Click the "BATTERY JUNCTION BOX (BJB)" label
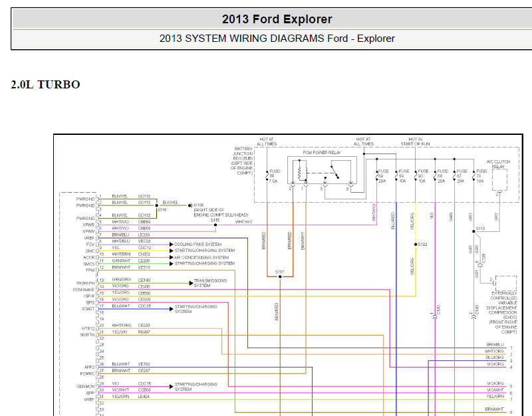Screen dimensions: 532x416 243,154
